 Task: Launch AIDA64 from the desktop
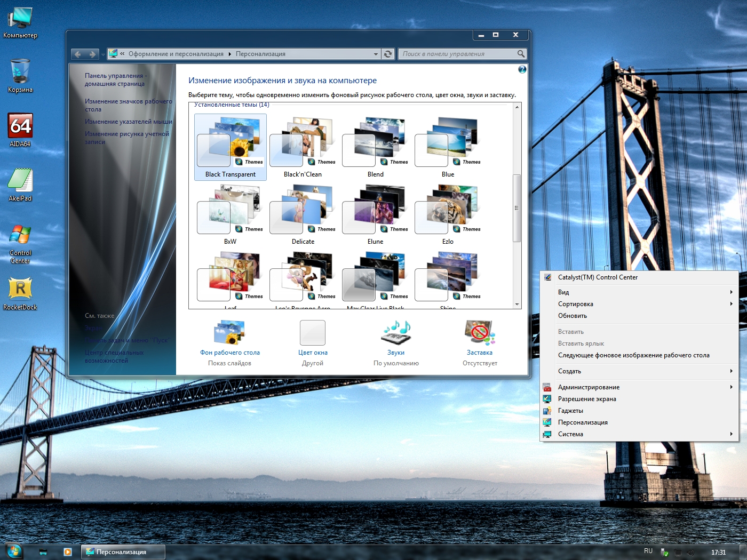point(20,130)
